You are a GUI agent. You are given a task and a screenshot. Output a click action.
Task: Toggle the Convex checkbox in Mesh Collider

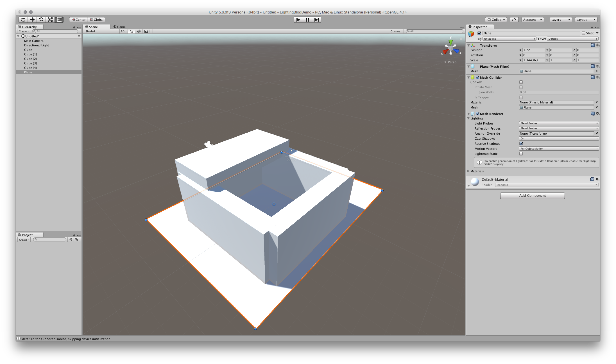tap(520, 82)
